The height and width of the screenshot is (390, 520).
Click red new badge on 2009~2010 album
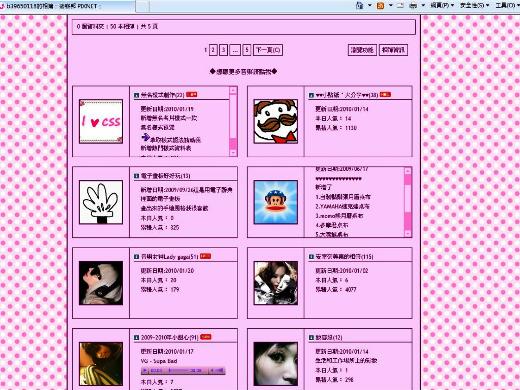[x=205, y=337]
